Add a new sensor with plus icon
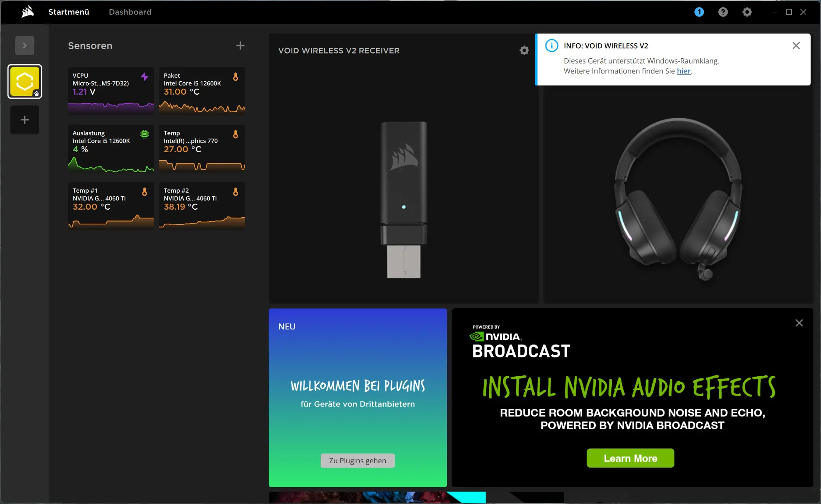This screenshot has width=821, height=504. (240, 46)
